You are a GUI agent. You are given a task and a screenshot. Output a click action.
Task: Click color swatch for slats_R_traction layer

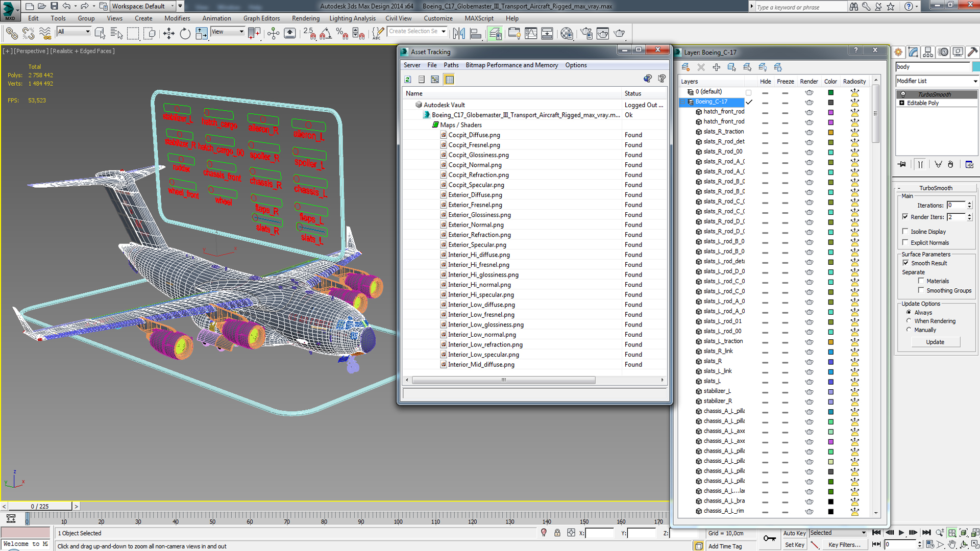[830, 132]
